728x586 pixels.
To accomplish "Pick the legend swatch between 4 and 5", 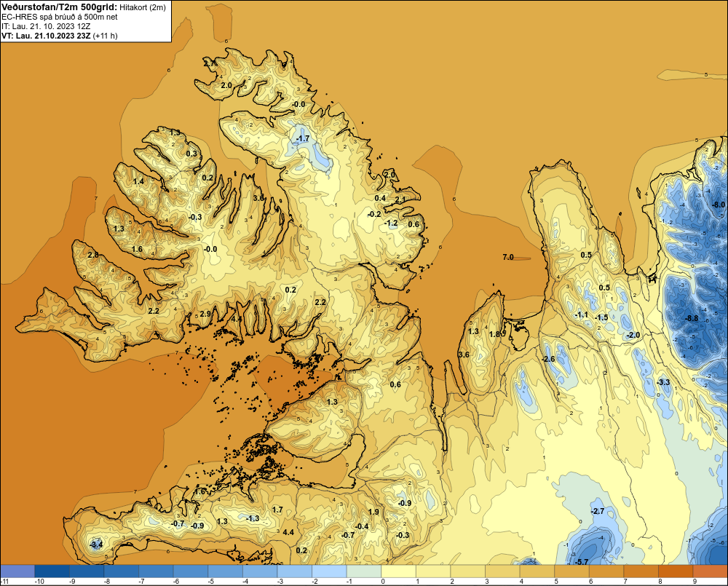I will point(537,571).
